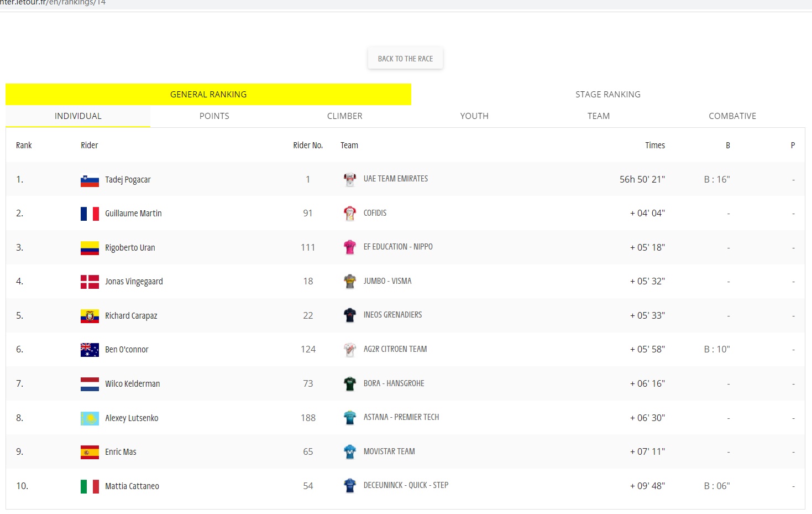
Task: Open UAE TEAM EMIRATES team link
Action: pyautogui.click(x=396, y=179)
